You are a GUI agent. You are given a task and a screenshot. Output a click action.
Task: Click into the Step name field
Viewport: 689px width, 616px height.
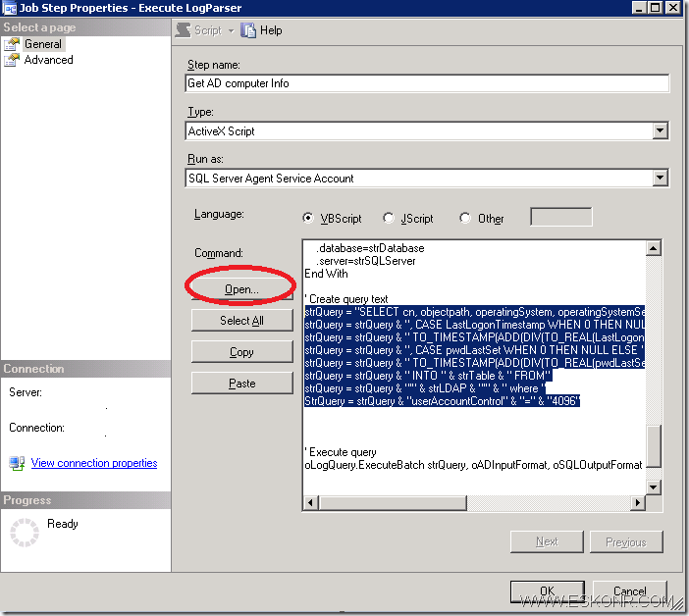(x=427, y=83)
